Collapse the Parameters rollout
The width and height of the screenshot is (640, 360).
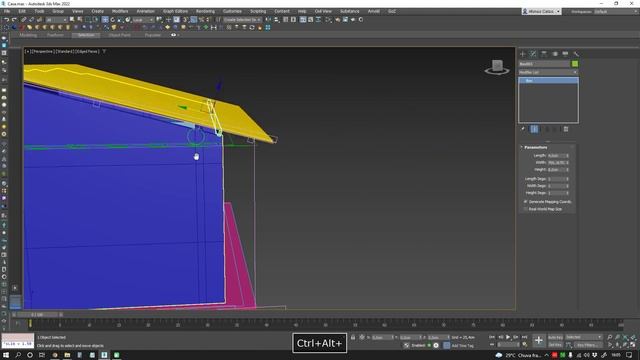536,147
